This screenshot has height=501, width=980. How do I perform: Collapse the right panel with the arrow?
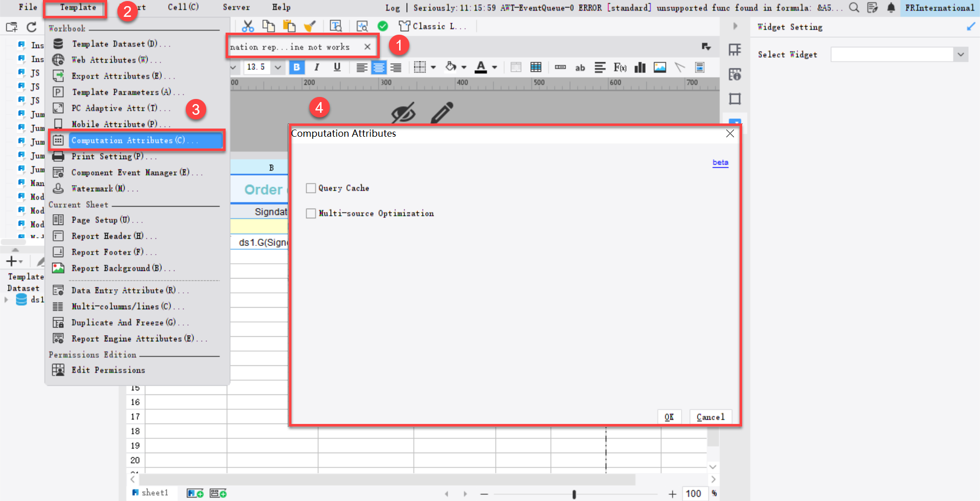(x=735, y=26)
